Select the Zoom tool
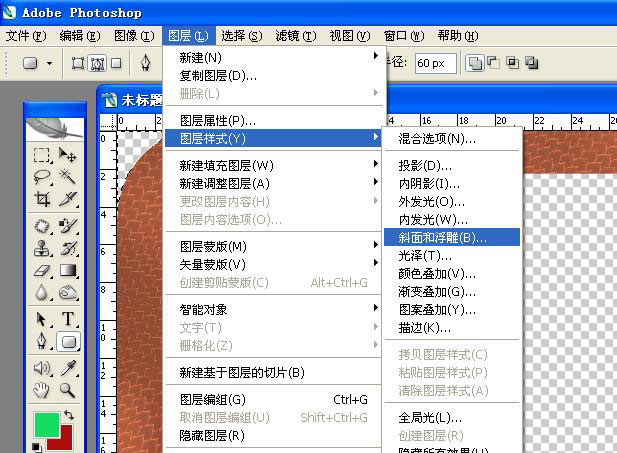 [x=68, y=390]
